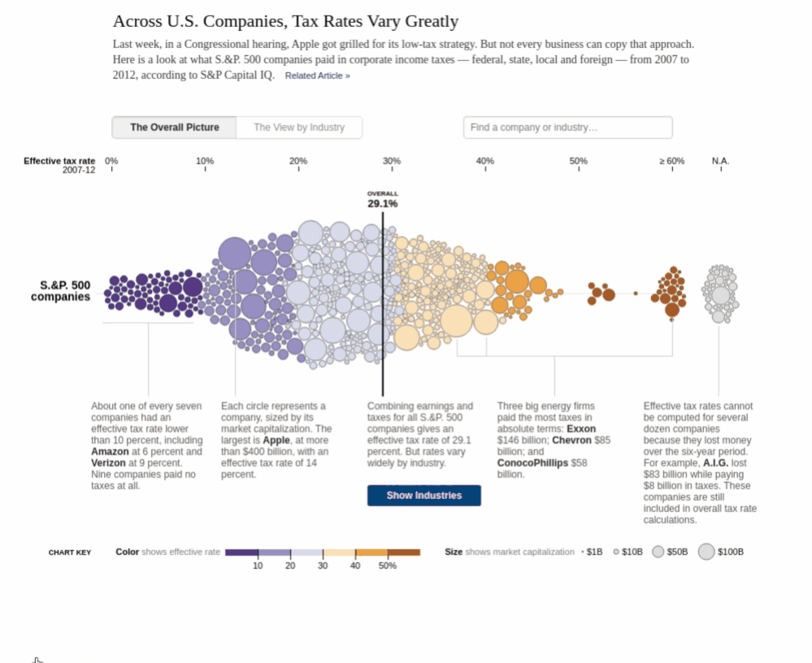Click the tiny $1B size legend dot
Image resolution: width=812 pixels, height=663 pixels.
pos(582,552)
